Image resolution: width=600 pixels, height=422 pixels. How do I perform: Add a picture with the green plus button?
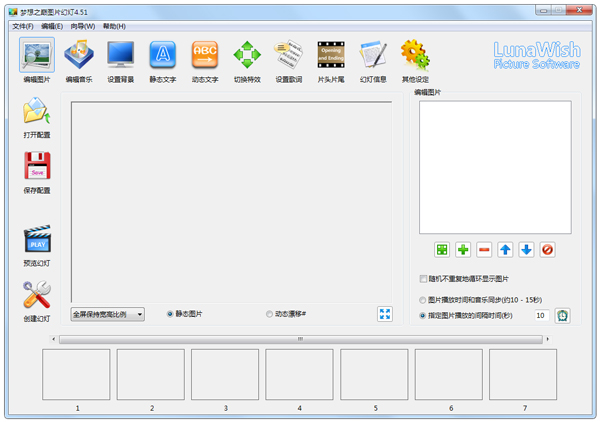(463, 250)
